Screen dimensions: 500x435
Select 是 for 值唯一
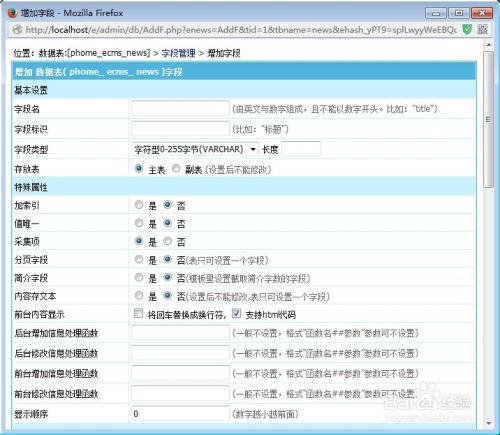pyautogui.click(x=139, y=223)
